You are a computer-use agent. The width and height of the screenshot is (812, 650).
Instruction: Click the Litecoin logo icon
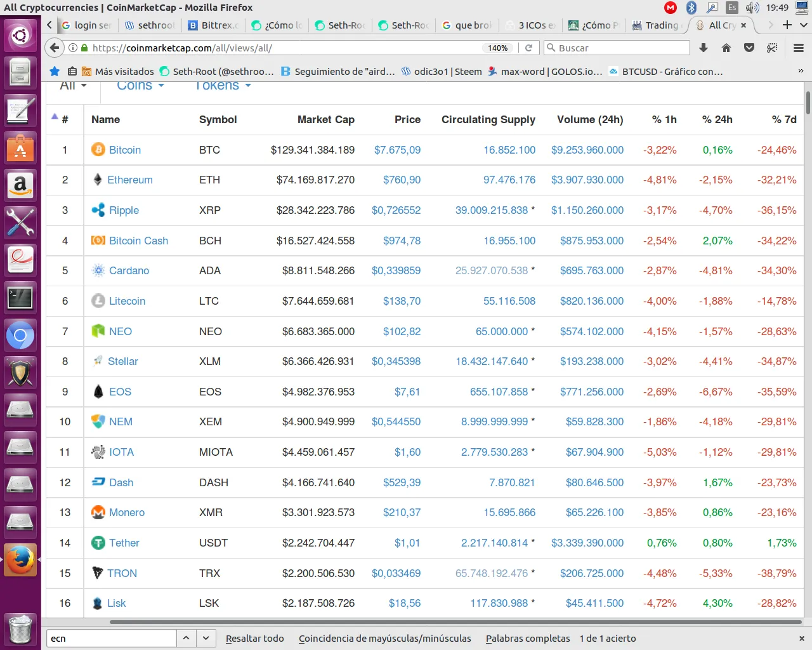click(98, 301)
